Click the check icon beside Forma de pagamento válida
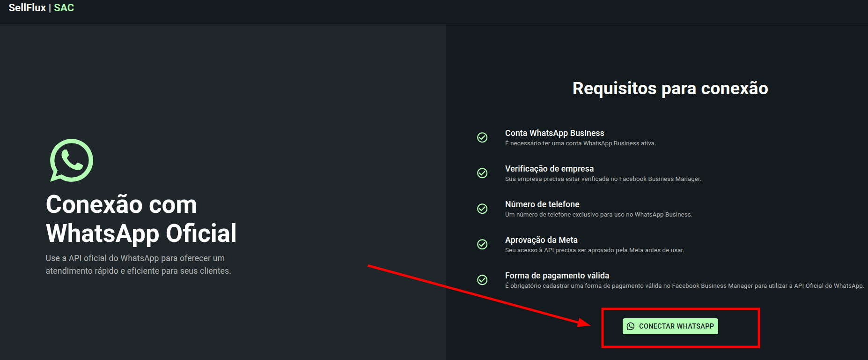868x360 pixels. 482,280
